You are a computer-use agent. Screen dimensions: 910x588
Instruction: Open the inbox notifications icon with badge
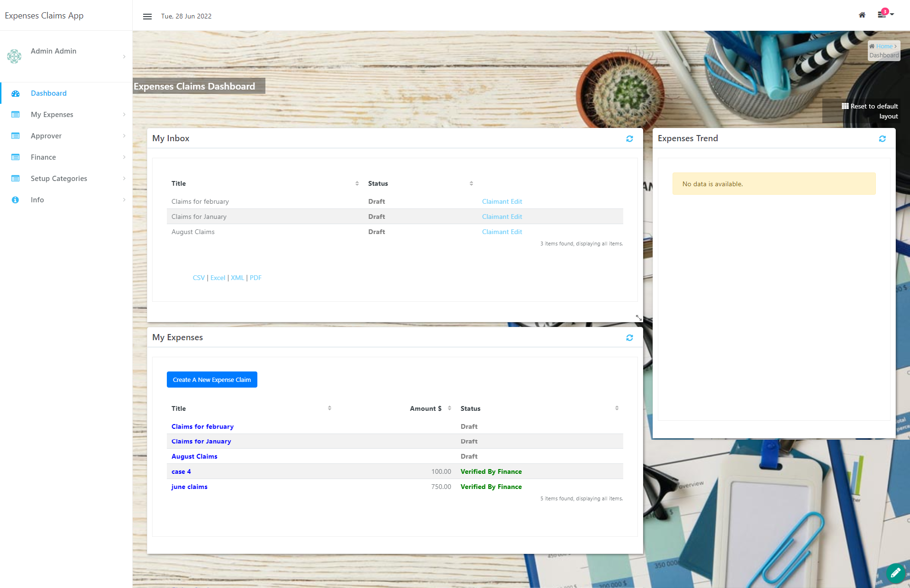(x=882, y=15)
